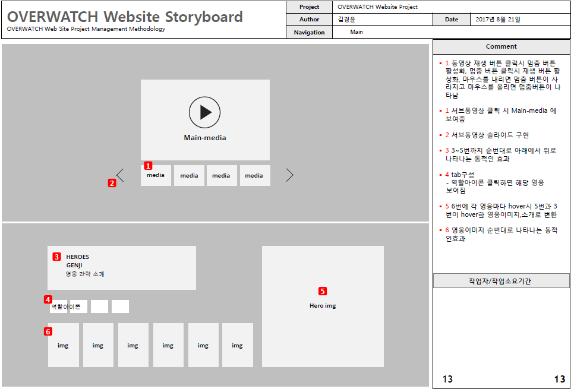Select the last media thumbnail on the right
571x392 pixels.
[x=254, y=176]
